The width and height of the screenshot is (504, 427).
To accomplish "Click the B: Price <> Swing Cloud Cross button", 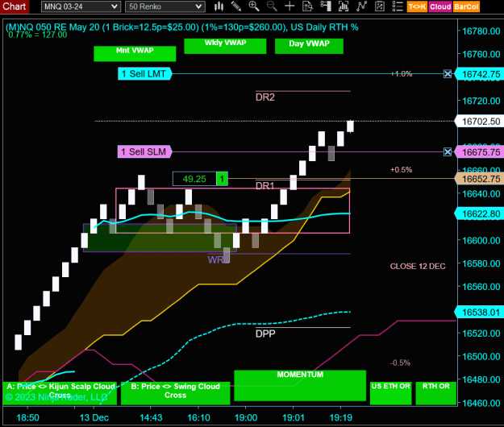I will pyautogui.click(x=176, y=393).
